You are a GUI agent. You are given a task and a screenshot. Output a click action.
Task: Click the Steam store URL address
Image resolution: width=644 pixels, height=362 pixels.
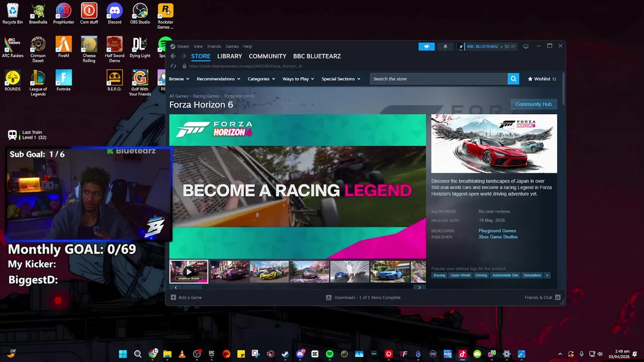[246, 66]
